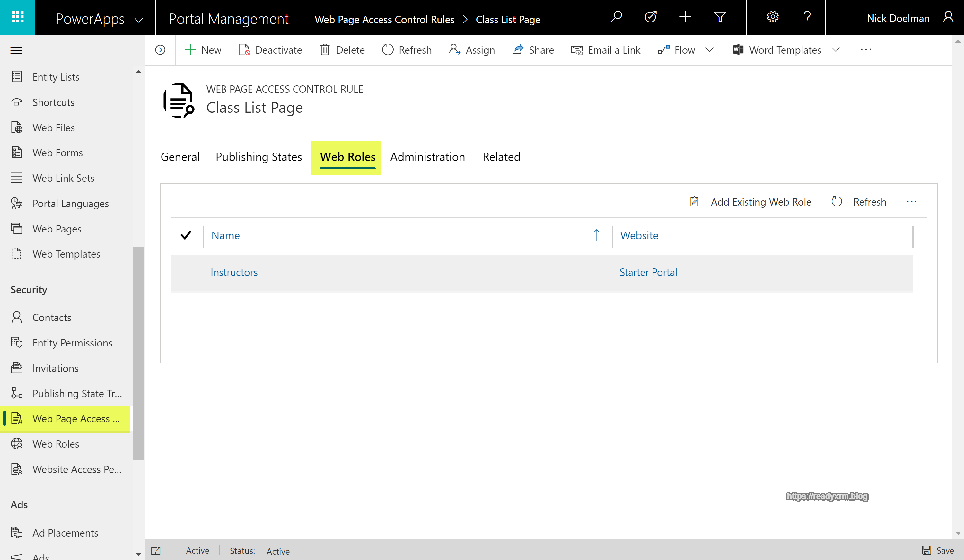Viewport: 964px width, 560px height.
Task: Open the PowerApps app switcher chevron
Action: pyautogui.click(x=139, y=20)
